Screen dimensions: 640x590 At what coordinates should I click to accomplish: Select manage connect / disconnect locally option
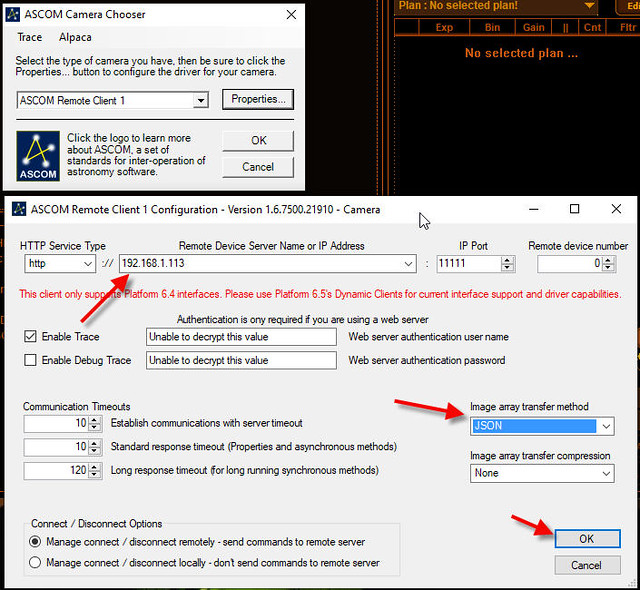click(37, 563)
